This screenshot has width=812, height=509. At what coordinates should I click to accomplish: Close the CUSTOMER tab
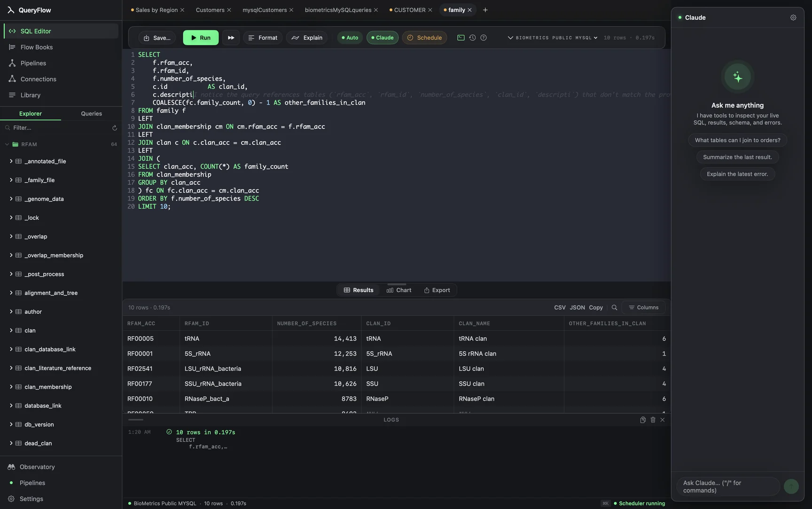coord(430,10)
